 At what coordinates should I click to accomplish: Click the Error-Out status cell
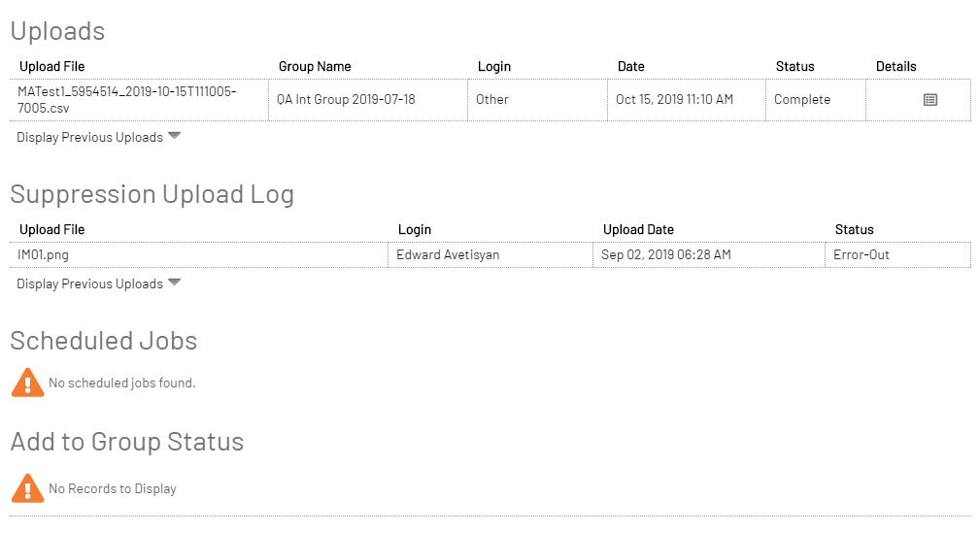click(862, 254)
